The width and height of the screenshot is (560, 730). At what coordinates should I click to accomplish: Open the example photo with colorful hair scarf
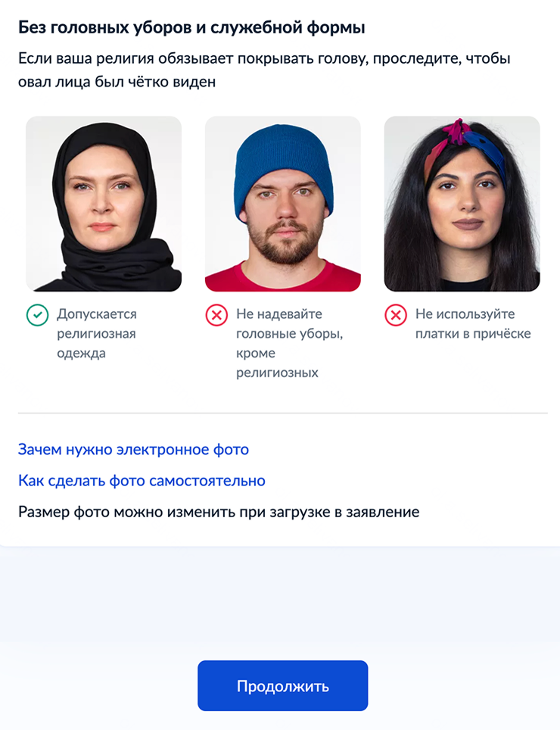click(x=462, y=204)
